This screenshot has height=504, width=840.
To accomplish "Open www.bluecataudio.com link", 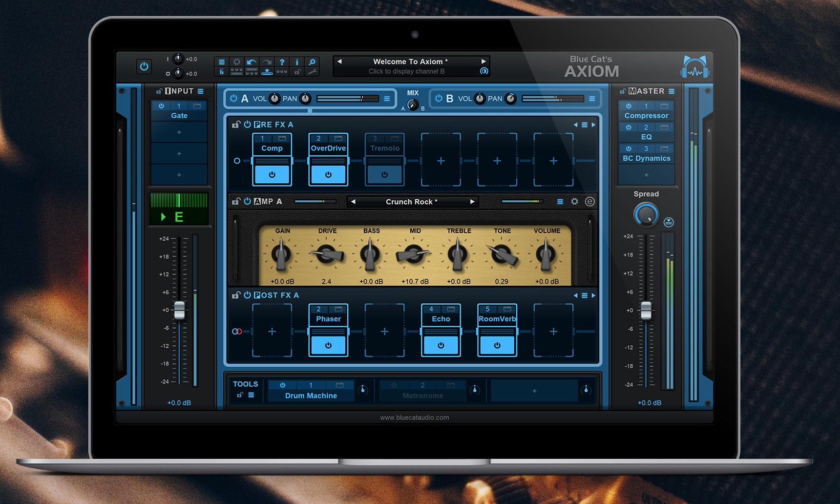I will coord(415,418).
